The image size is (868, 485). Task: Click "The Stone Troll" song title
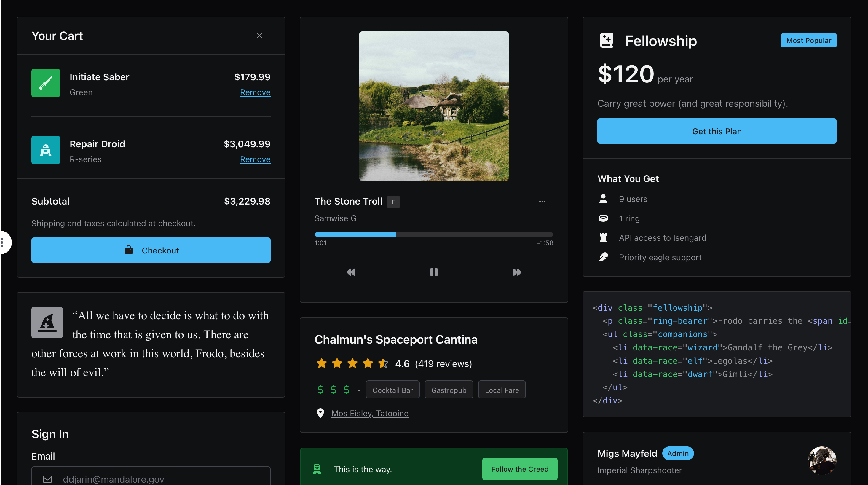tap(348, 202)
